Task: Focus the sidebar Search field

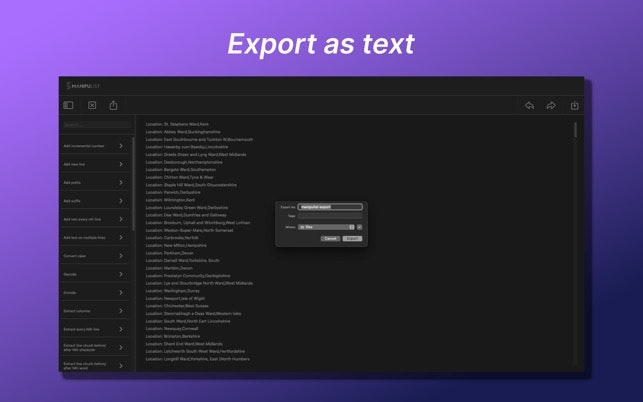Action: click(97, 125)
